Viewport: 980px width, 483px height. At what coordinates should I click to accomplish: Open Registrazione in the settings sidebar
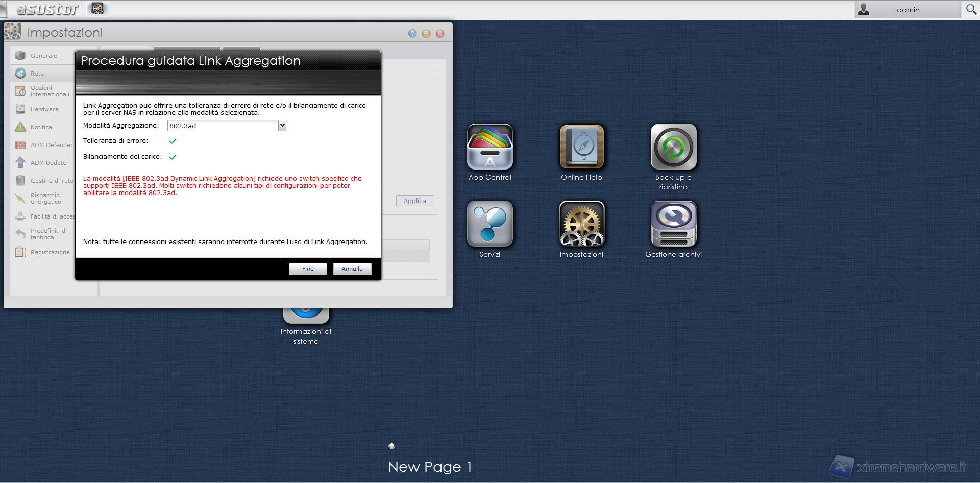50,252
